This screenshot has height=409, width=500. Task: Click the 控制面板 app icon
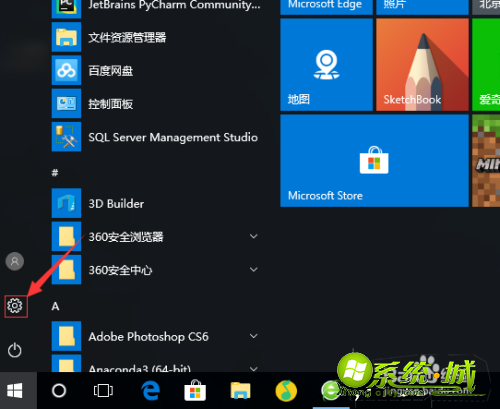point(66,104)
